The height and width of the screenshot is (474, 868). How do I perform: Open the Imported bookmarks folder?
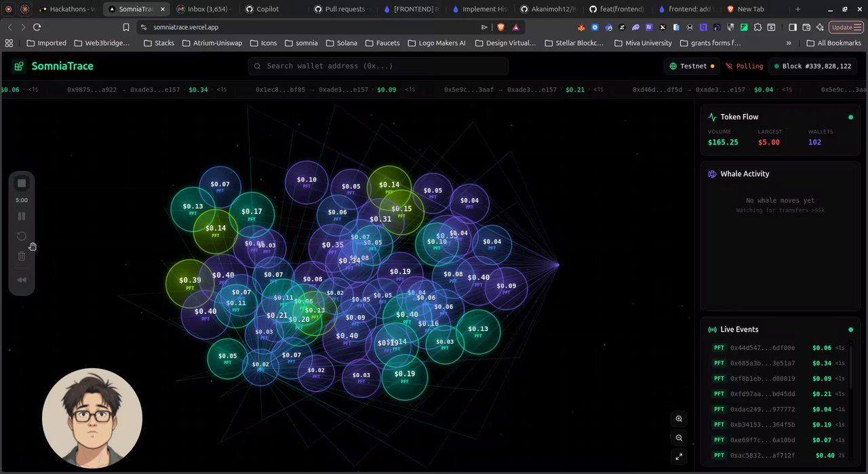point(46,43)
